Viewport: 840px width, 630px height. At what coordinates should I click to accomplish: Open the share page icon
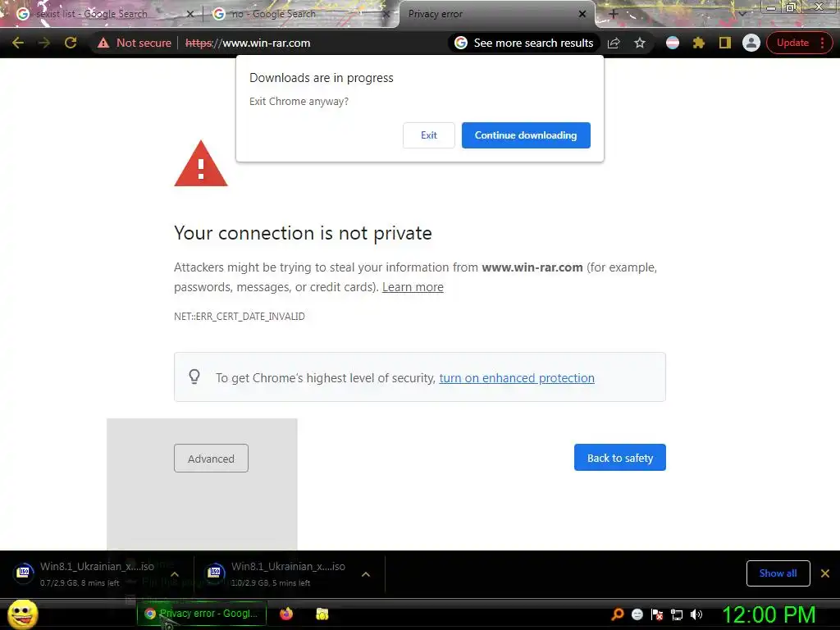click(x=614, y=43)
